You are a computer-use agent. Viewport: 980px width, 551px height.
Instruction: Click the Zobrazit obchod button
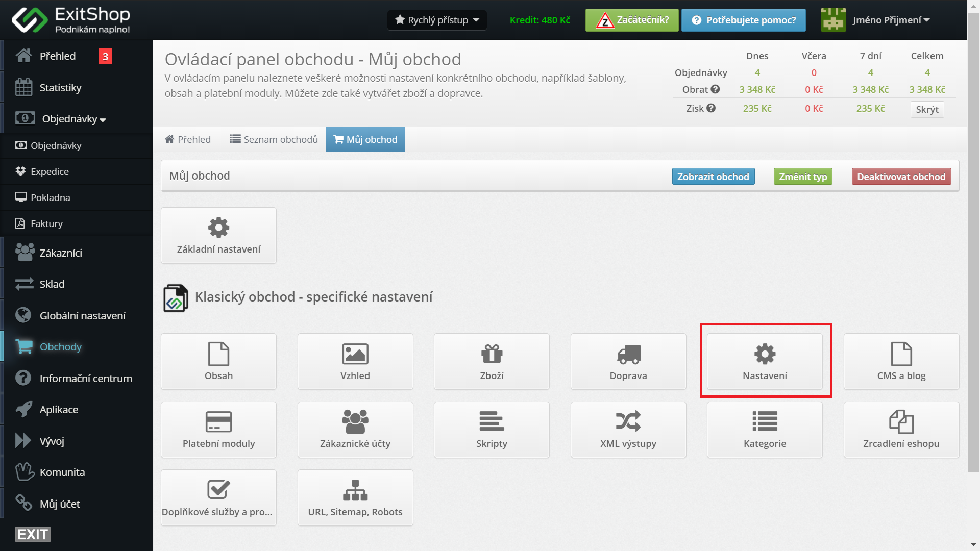coord(713,177)
